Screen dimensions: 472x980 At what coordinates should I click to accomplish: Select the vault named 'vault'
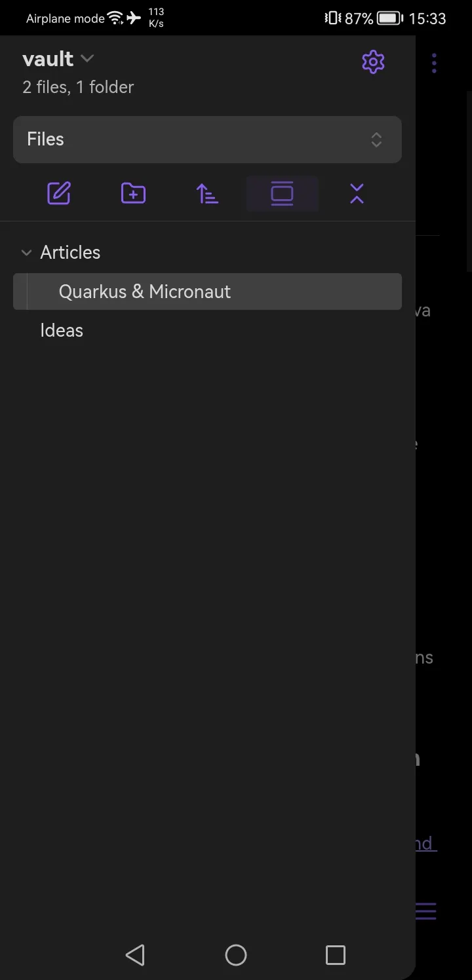(48, 58)
